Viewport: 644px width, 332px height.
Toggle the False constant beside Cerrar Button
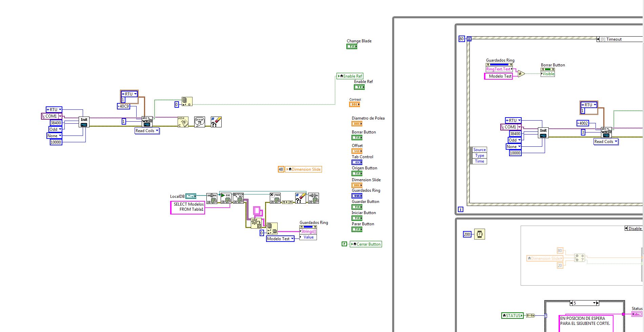point(344,244)
